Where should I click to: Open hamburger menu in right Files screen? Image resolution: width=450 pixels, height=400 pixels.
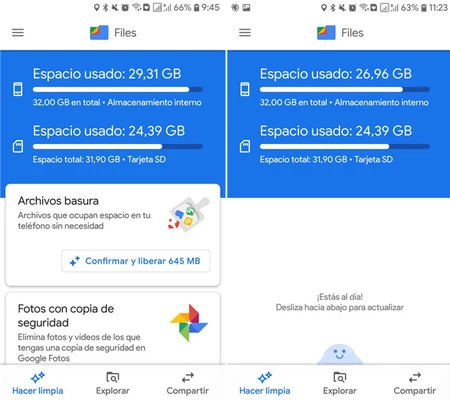coord(245,33)
